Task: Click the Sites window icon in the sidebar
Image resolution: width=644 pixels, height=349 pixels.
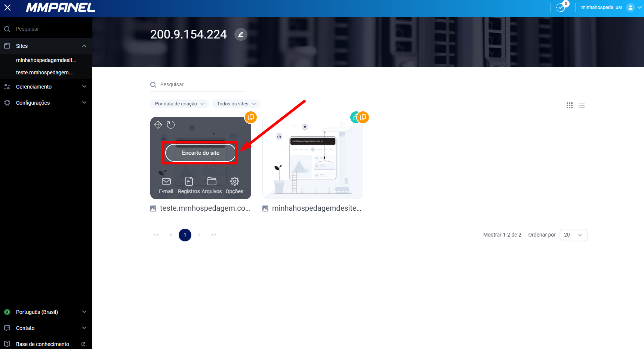Action: coord(7,46)
